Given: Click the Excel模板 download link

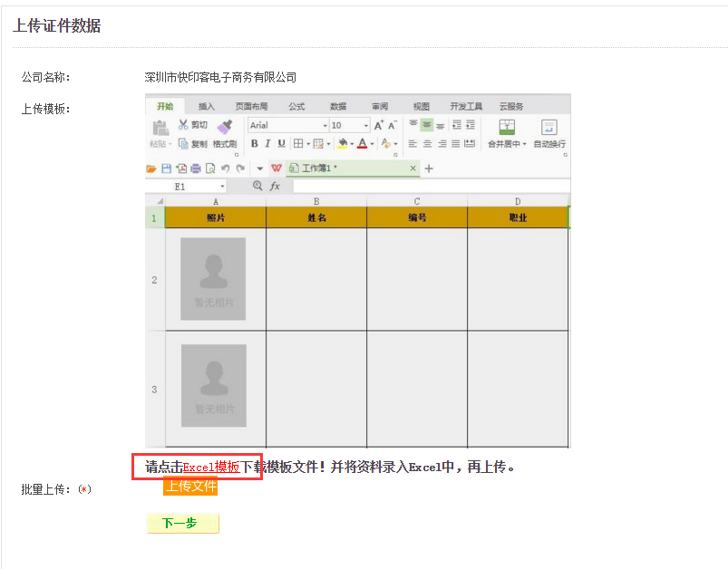Looking at the screenshot, I should tap(211, 468).
